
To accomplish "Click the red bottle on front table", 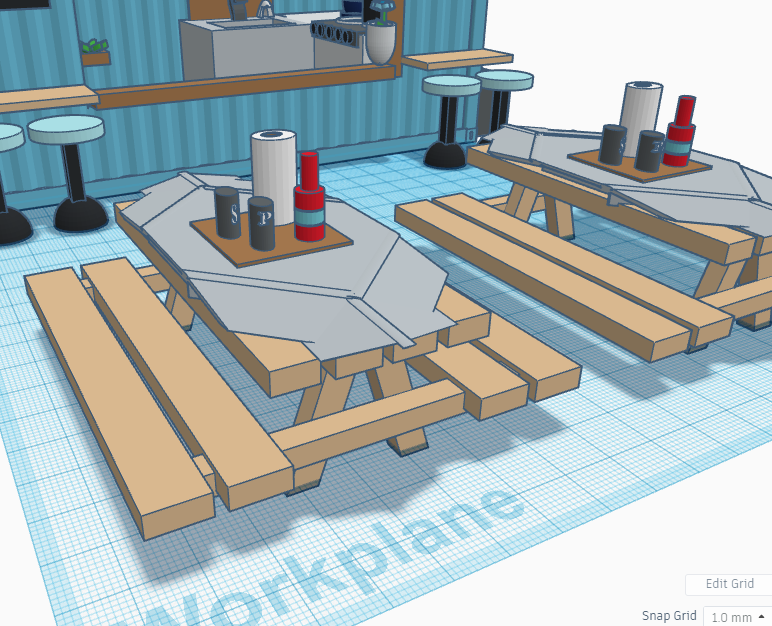I will [x=309, y=199].
